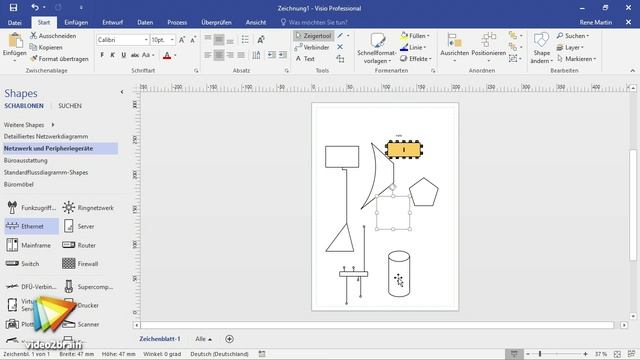This screenshot has height=360, width=640.
Task: Select the Mainframe shape icon
Action: [12, 245]
